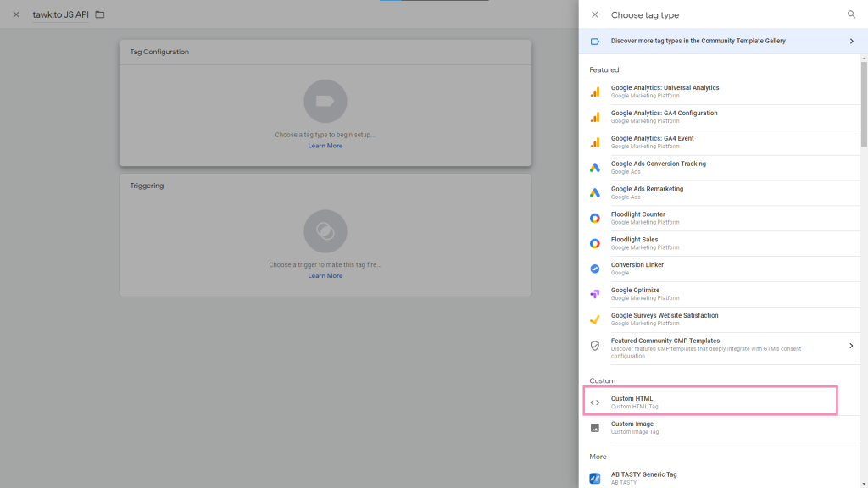Image resolution: width=868 pixels, height=488 pixels.
Task: Click Floodlight Sales ring icon
Action: click(x=594, y=243)
